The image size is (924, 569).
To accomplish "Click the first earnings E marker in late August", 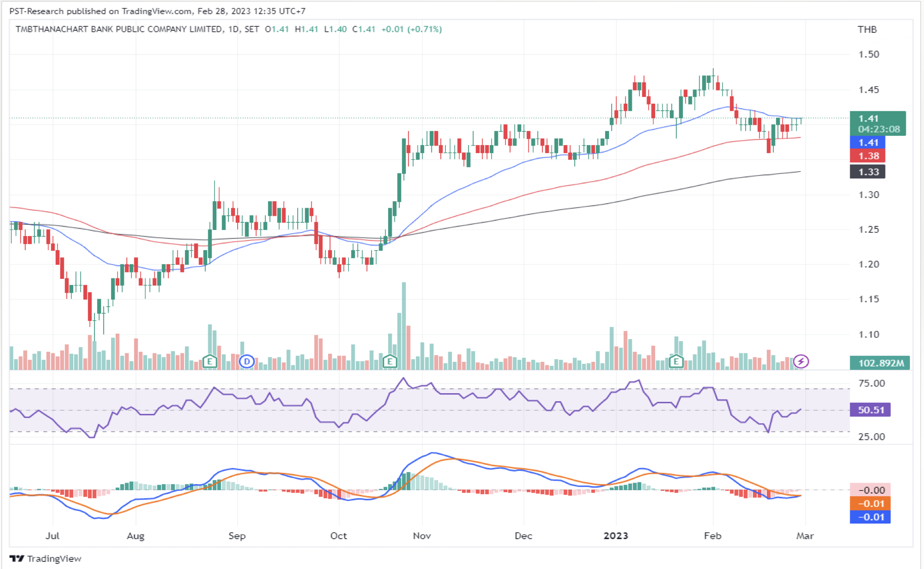I will click(x=210, y=361).
